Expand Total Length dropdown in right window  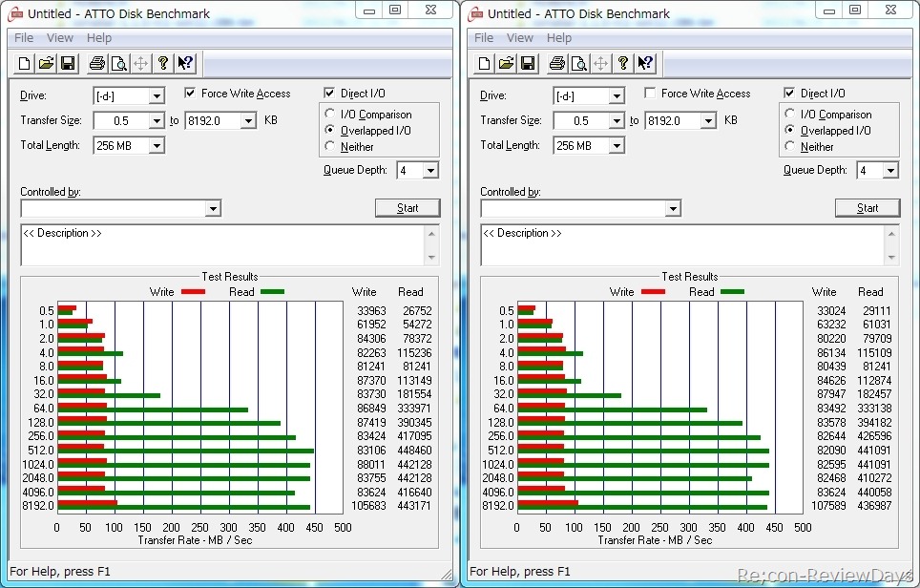point(617,146)
